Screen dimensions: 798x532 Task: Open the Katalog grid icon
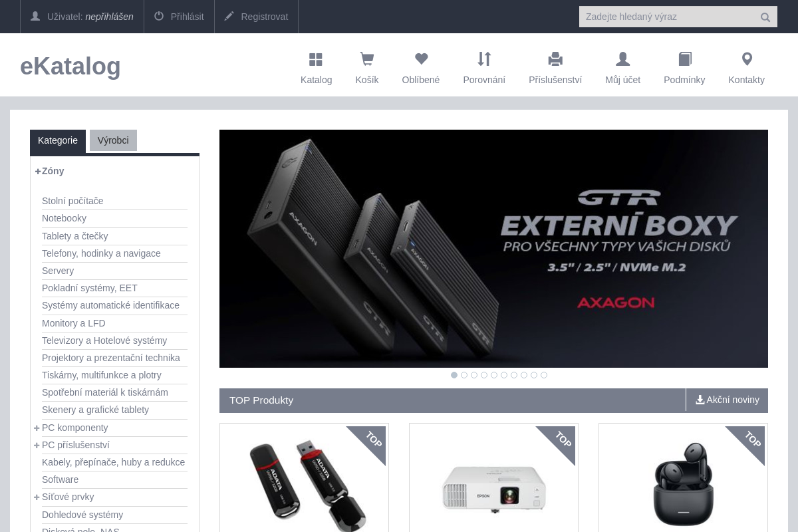point(316,60)
